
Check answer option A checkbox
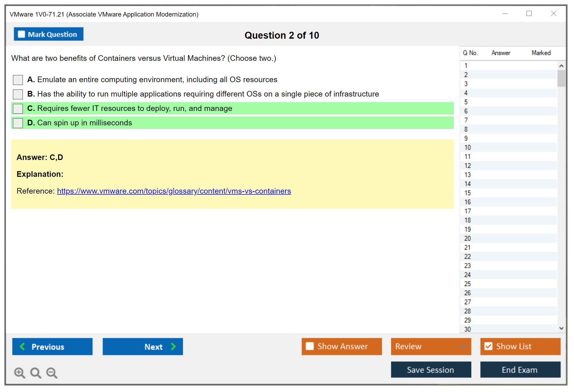click(18, 80)
